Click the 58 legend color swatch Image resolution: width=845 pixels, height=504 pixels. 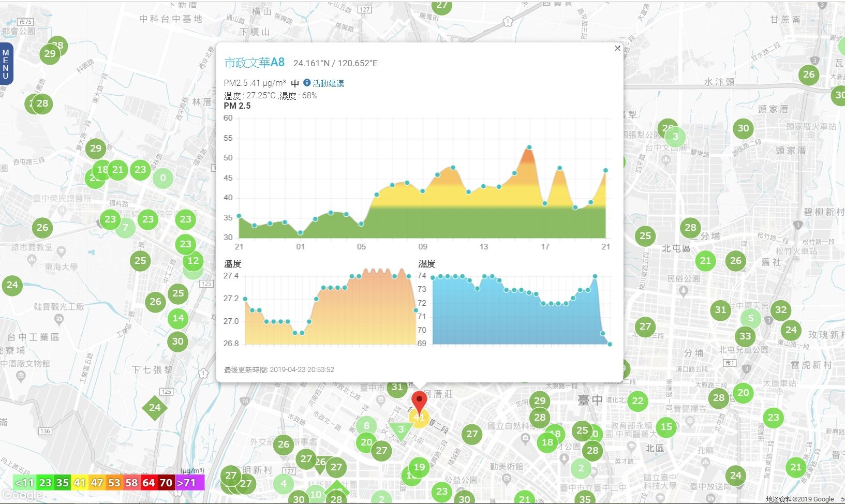[x=131, y=483]
